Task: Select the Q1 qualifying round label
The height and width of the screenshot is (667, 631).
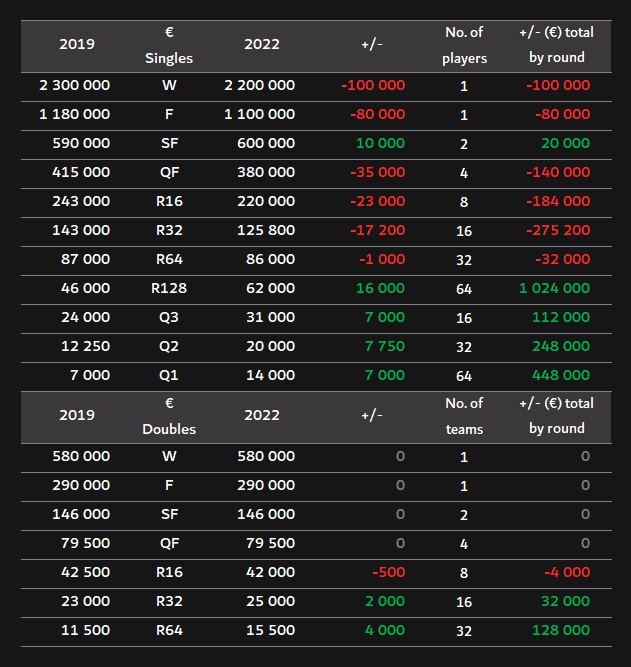Action: 168,375
